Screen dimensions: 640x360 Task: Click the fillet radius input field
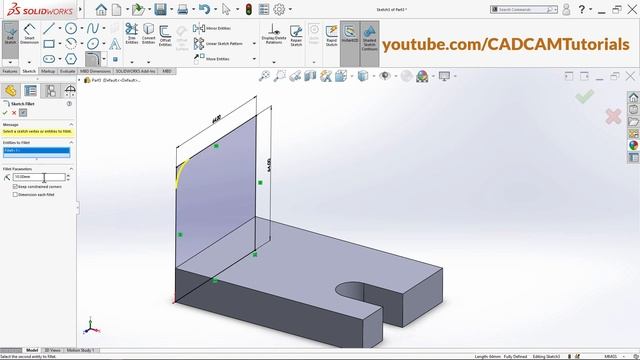(39, 177)
